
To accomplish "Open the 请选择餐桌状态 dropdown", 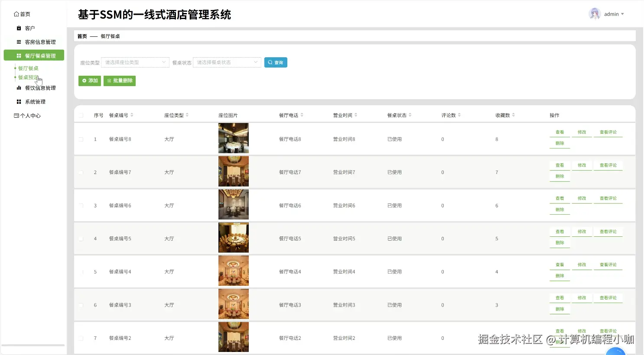I will point(227,62).
